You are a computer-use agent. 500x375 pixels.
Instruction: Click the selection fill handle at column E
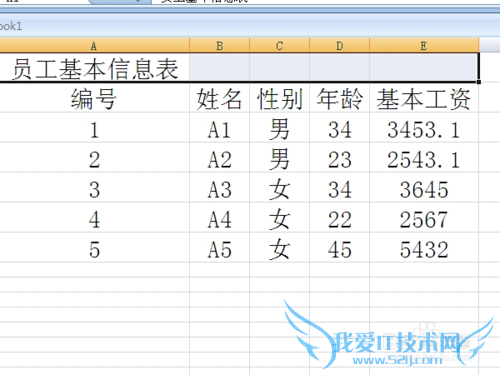click(x=479, y=82)
